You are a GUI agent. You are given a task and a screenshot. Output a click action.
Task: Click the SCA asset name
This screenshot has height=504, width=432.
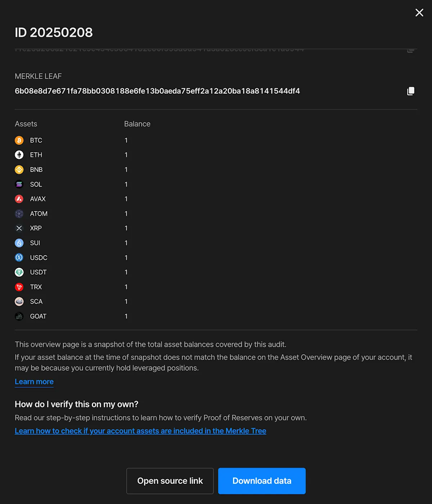click(x=36, y=302)
